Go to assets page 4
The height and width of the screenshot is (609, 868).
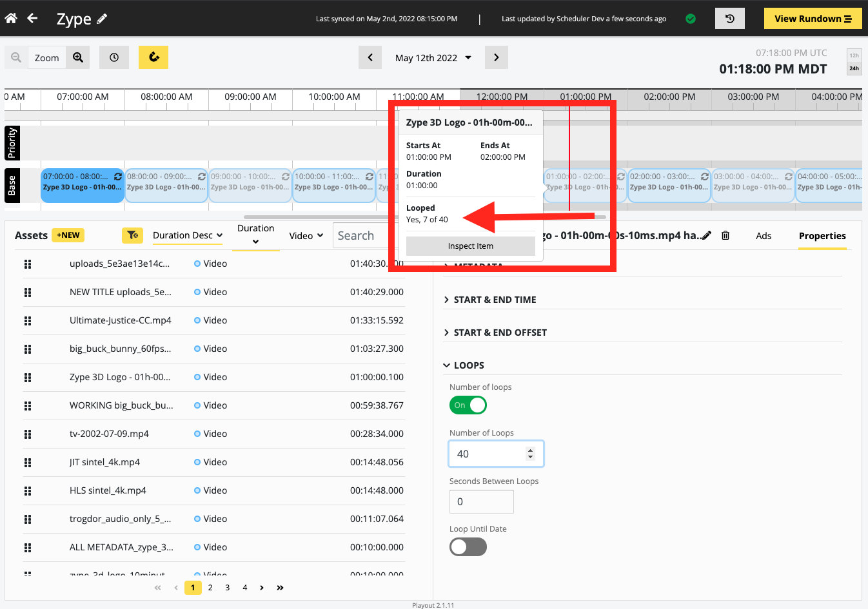(245, 588)
